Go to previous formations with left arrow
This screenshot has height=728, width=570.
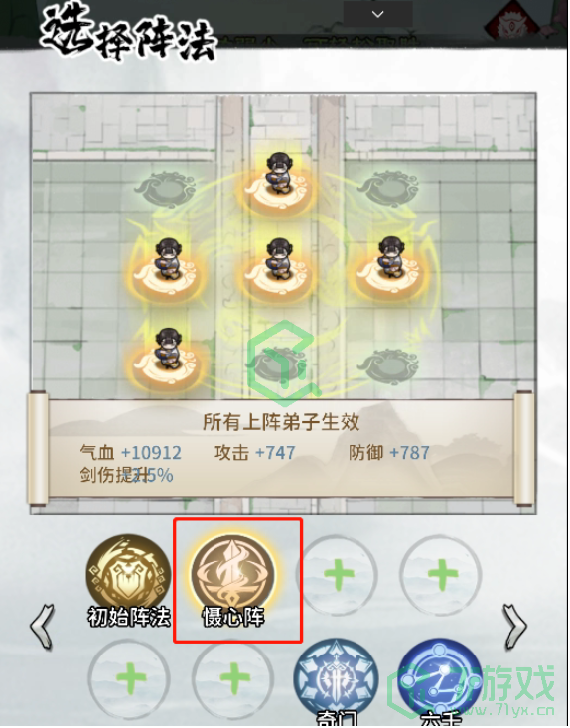tap(43, 627)
